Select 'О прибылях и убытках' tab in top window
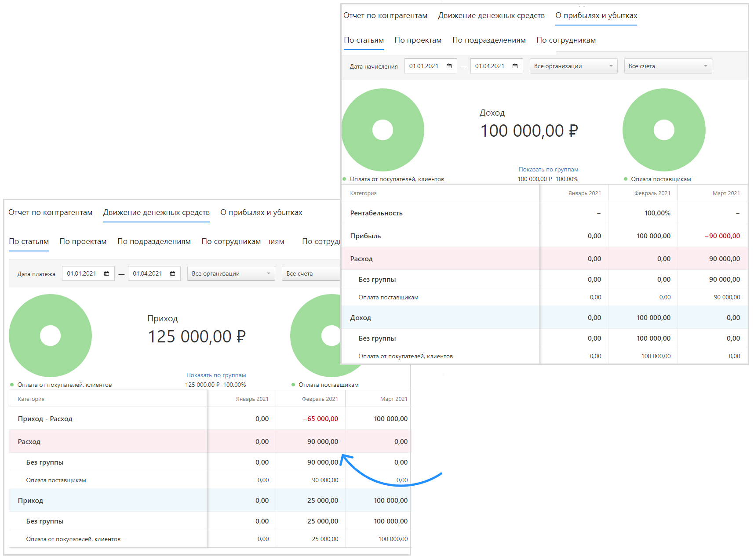 (596, 15)
